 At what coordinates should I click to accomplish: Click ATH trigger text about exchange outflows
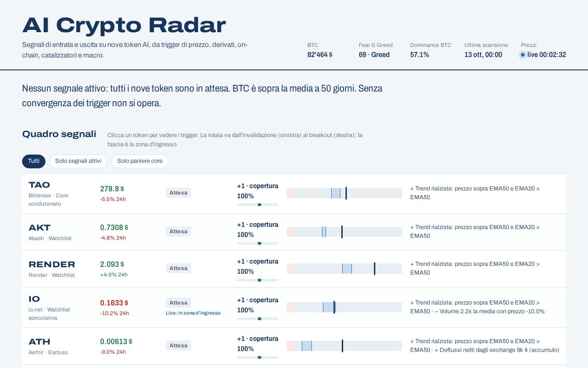point(497,350)
